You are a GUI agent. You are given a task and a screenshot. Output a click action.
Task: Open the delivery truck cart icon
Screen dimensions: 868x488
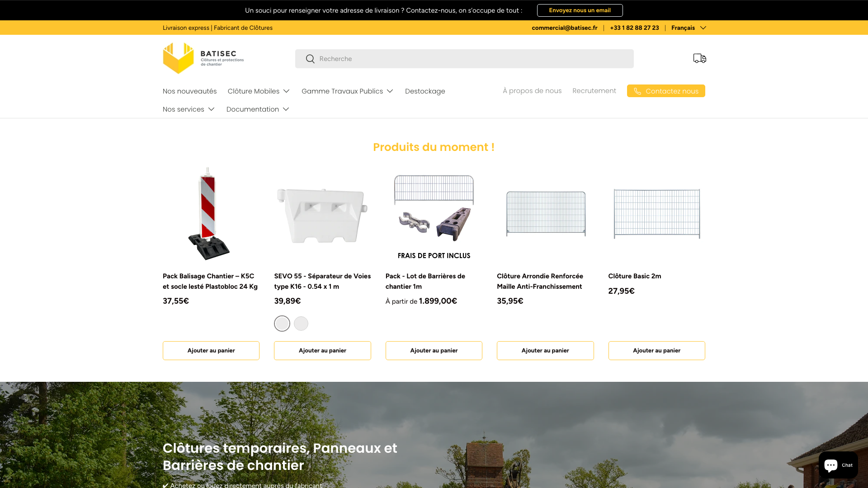point(699,58)
